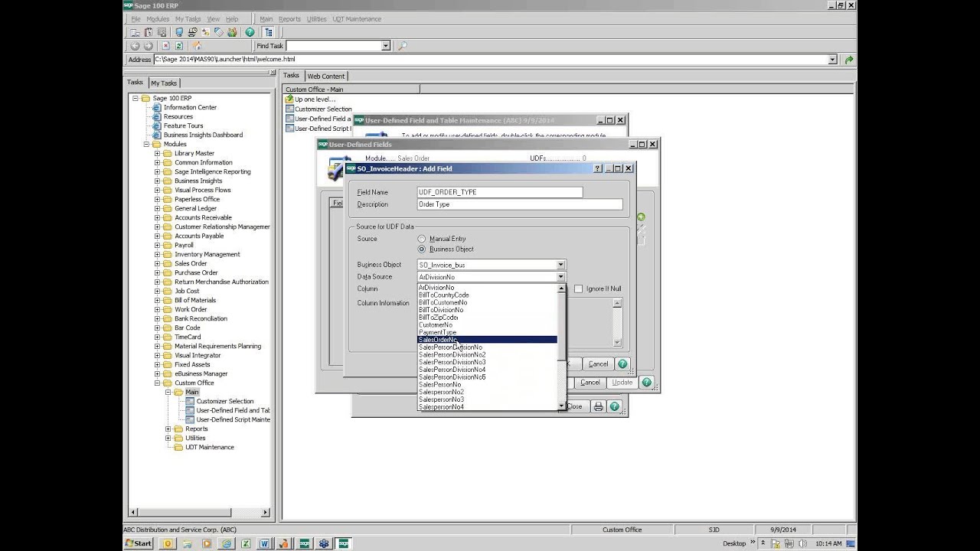Select the Business Object radio button
The height and width of the screenshot is (551, 980).
point(421,249)
